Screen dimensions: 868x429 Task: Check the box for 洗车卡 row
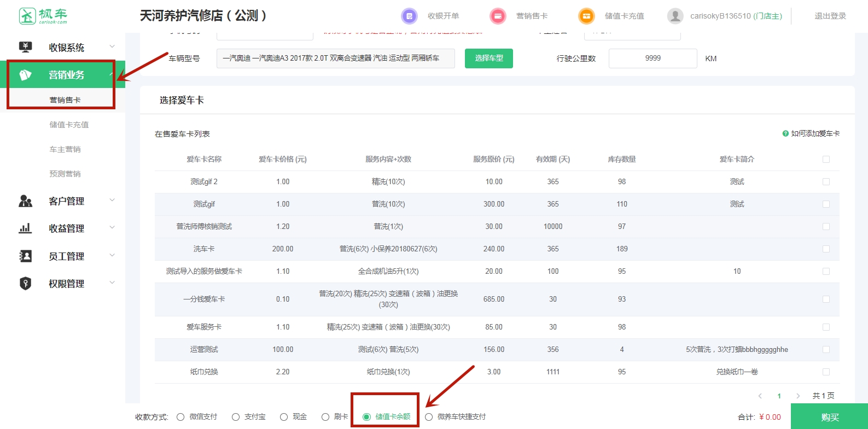tap(826, 249)
